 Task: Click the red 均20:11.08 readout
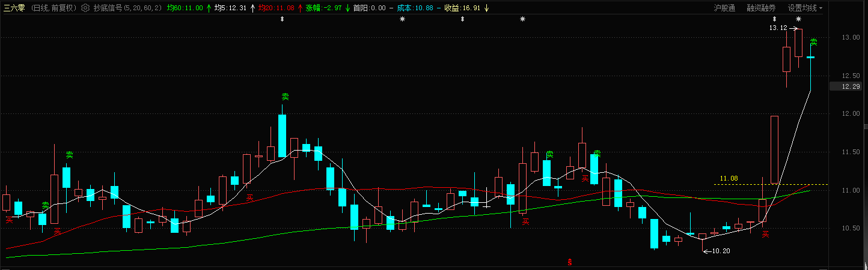277,8
